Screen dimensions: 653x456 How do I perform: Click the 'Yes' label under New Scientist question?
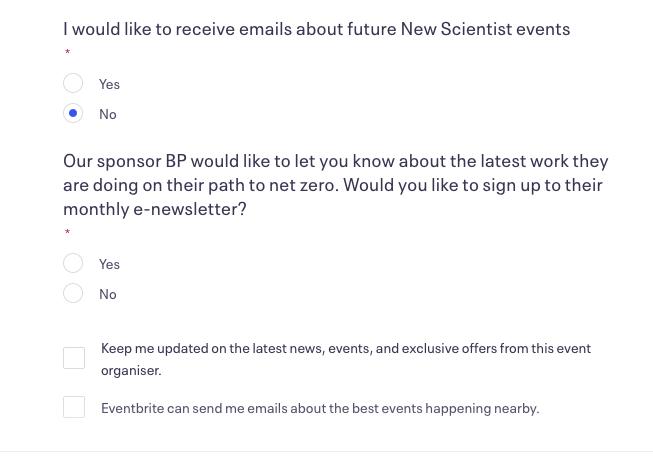point(109,84)
